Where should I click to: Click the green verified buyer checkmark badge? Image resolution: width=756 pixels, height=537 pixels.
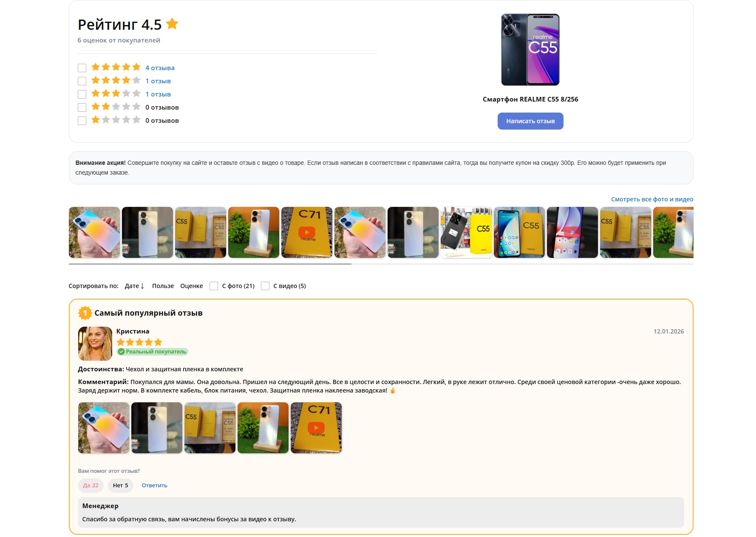pos(121,352)
